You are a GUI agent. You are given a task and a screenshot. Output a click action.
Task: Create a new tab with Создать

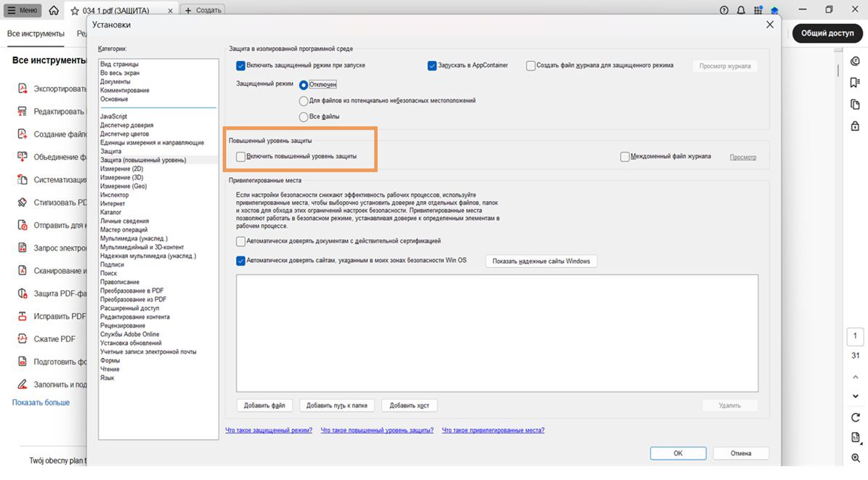203,10
